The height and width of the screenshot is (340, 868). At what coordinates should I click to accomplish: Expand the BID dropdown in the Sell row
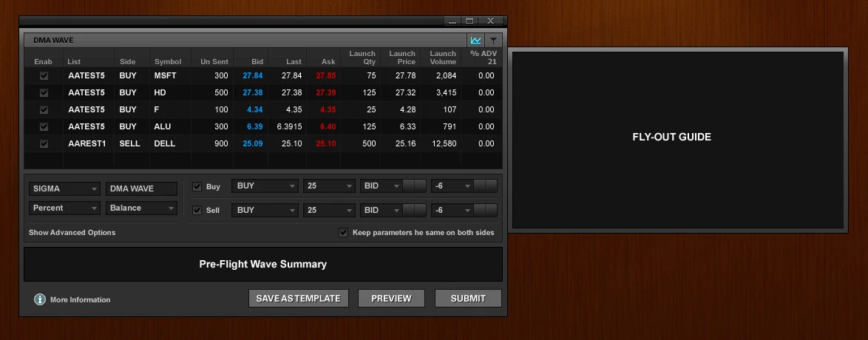(x=381, y=211)
